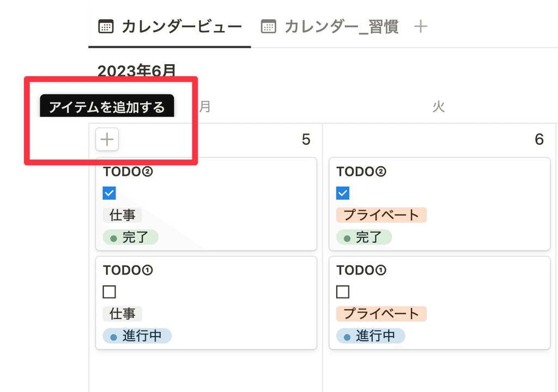
Task: Click the 進行中 status on day 5 TODO①
Action: pos(137,336)
